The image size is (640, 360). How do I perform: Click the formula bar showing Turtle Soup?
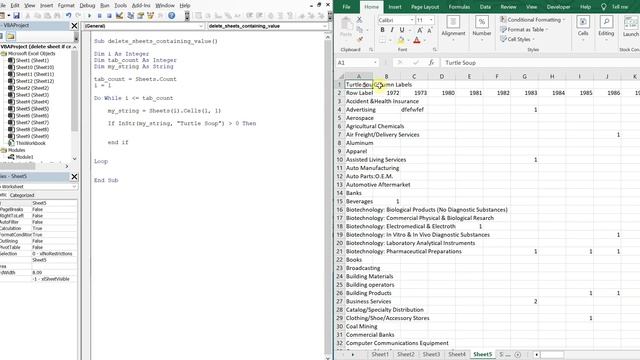coord(540,62)
